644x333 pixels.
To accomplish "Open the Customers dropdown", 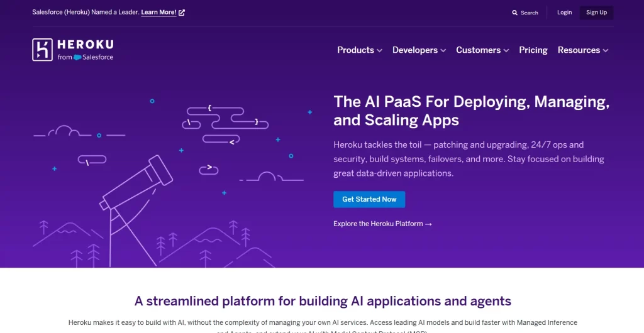I will (482, 50).
